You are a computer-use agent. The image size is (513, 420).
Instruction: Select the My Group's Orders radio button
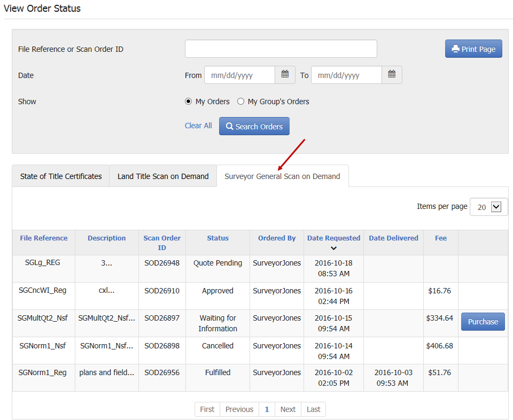[x=240, y=101]
